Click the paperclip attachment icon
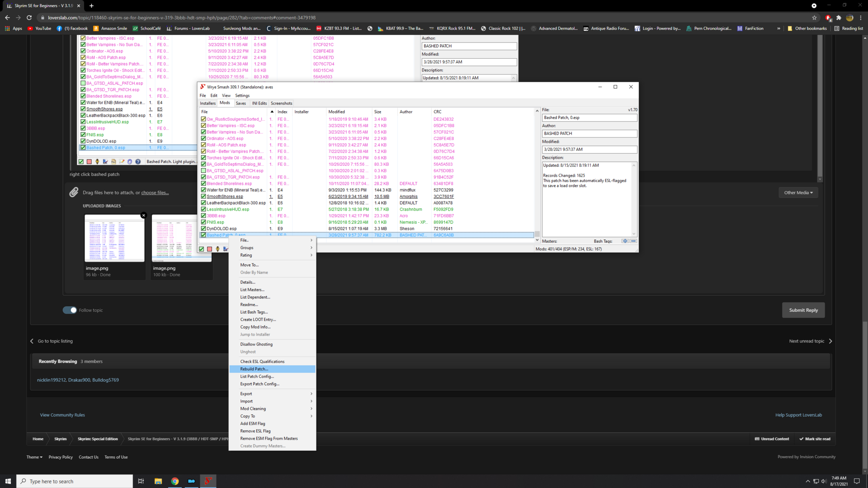 point(74,192)
